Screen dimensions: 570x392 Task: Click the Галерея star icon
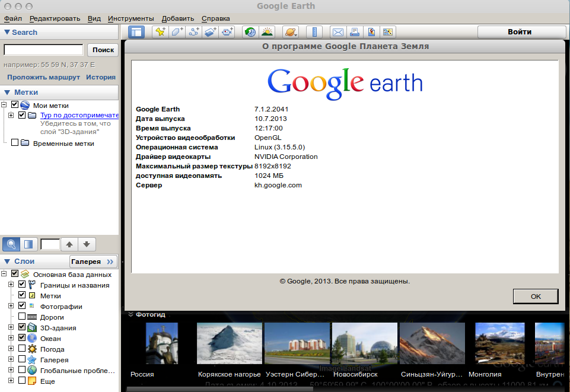point(32,359)
